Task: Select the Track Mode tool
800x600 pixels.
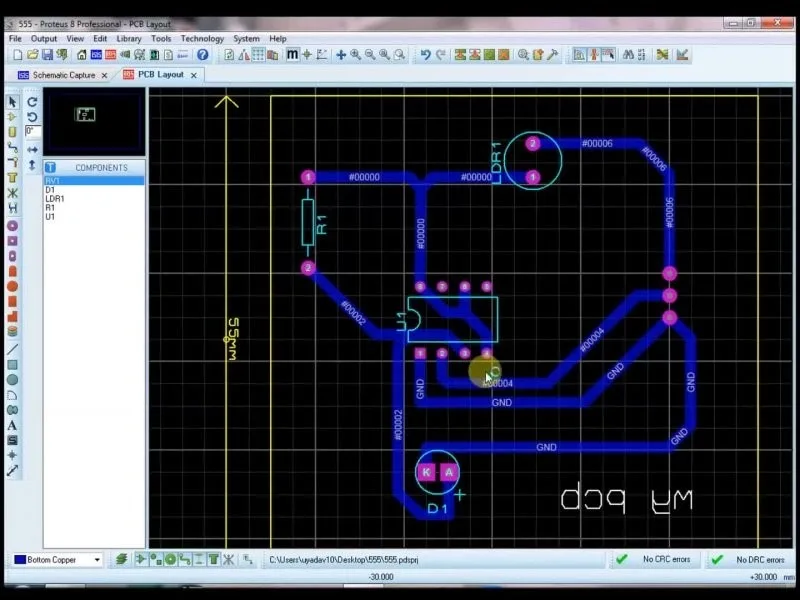Action: point(12,147)
